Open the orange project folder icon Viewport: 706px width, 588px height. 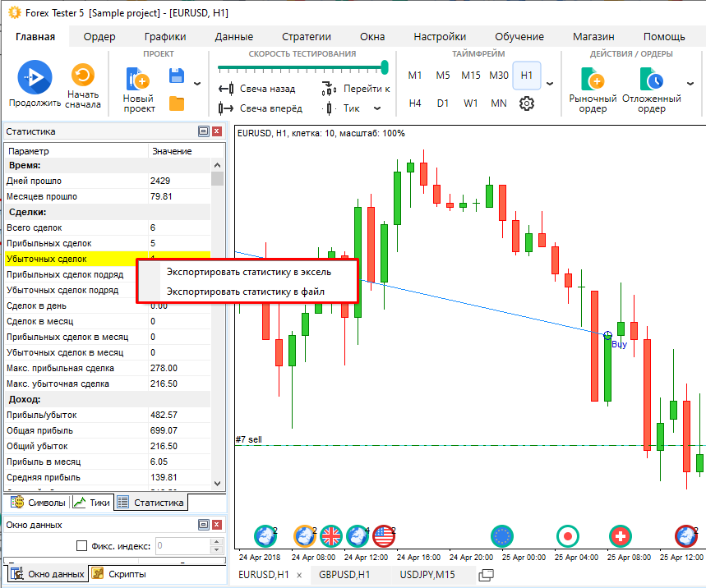click(x=176, y=103)
